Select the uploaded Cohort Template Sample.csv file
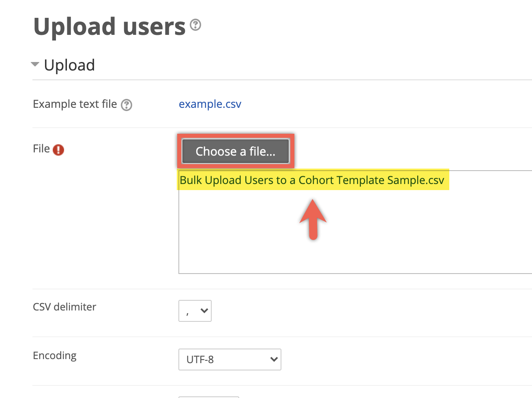 pos(312,180)
